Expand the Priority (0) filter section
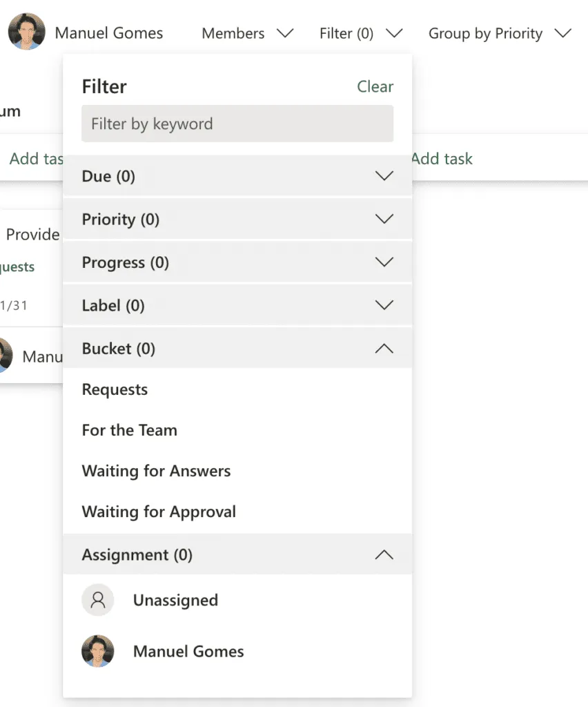The height and width of the screenshot is (707, 588). pos(383,220)
